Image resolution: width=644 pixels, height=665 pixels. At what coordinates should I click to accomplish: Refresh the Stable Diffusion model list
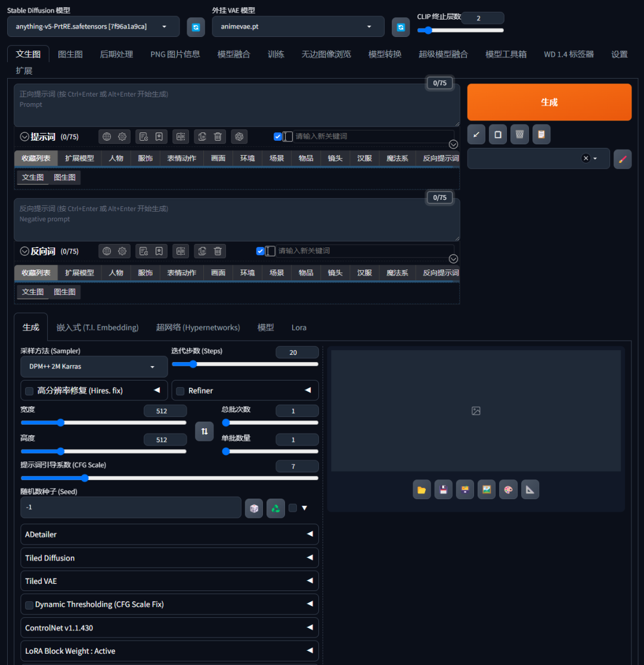(196, 27)
